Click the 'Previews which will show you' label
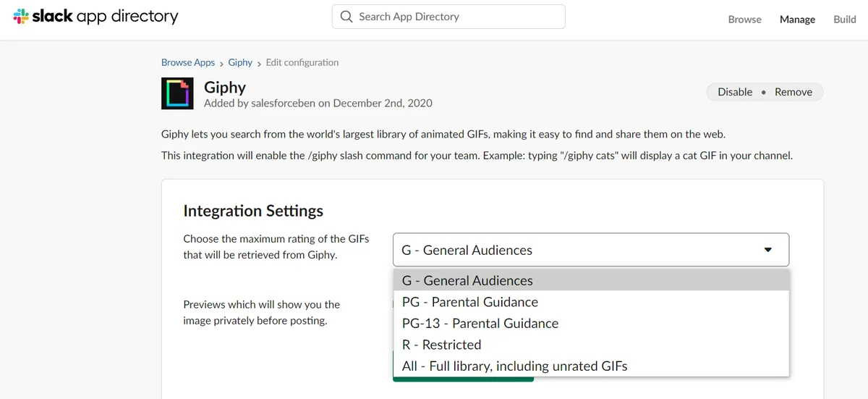Viewport: 868px width, 399px height. [x=261, y=312]
